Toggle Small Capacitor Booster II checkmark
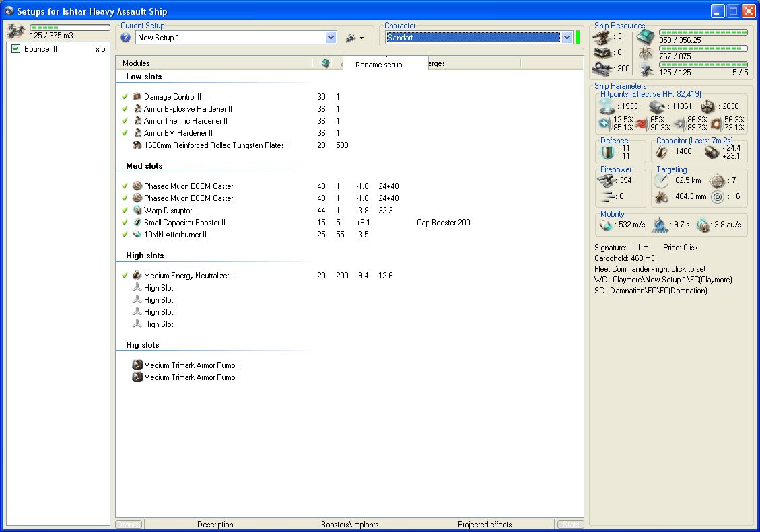 click(x=125, y=223)
